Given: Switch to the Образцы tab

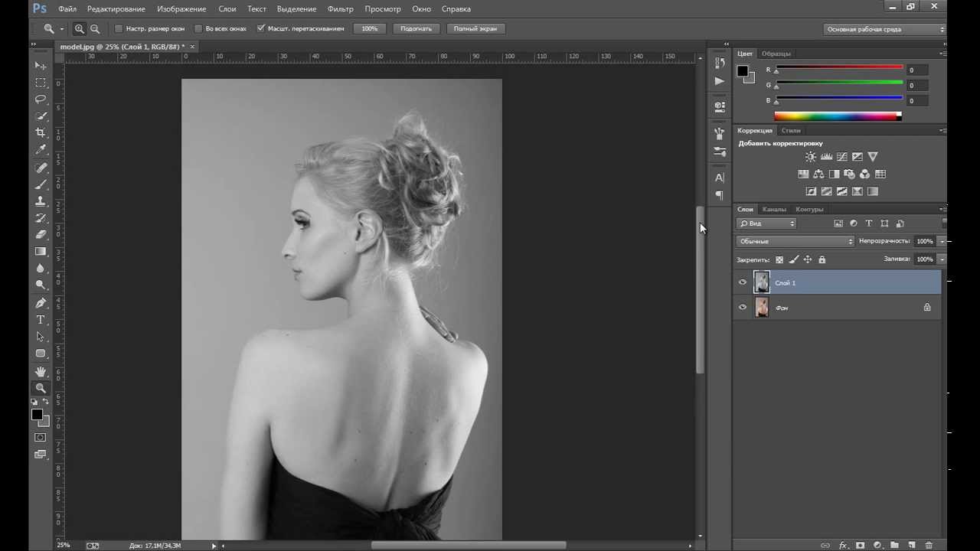Looking at the screenshot, I should tap(776, 54).
